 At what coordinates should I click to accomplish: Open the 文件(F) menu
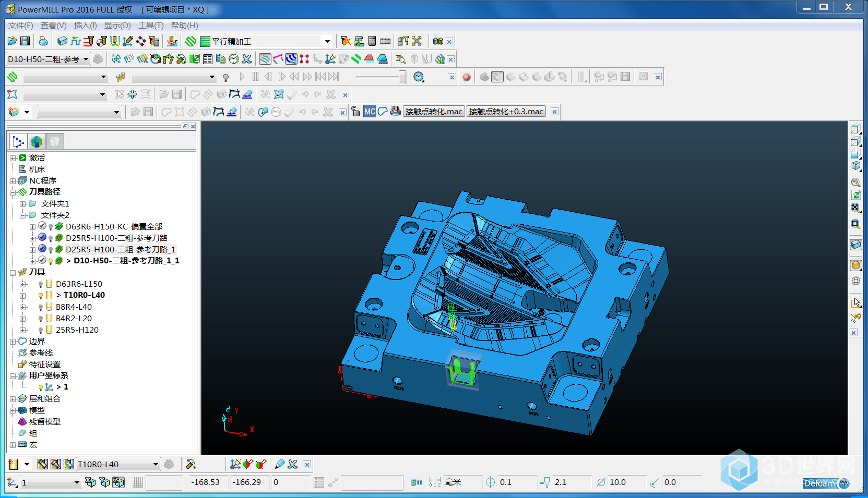pos(21,25)
